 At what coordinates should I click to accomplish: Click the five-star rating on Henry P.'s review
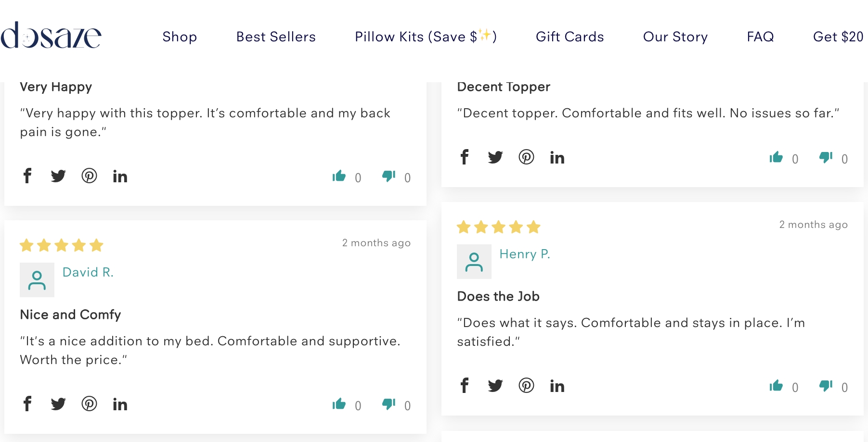point(498,227)
